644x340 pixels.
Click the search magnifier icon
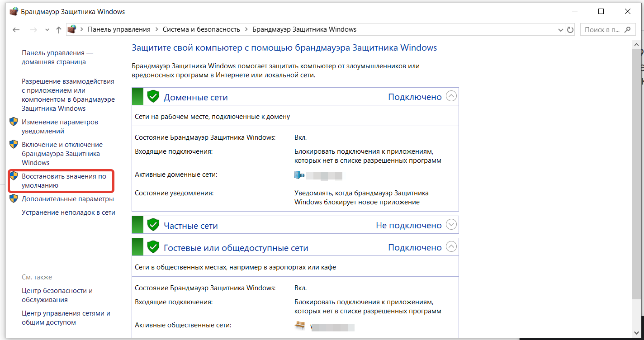coord(627,30)
